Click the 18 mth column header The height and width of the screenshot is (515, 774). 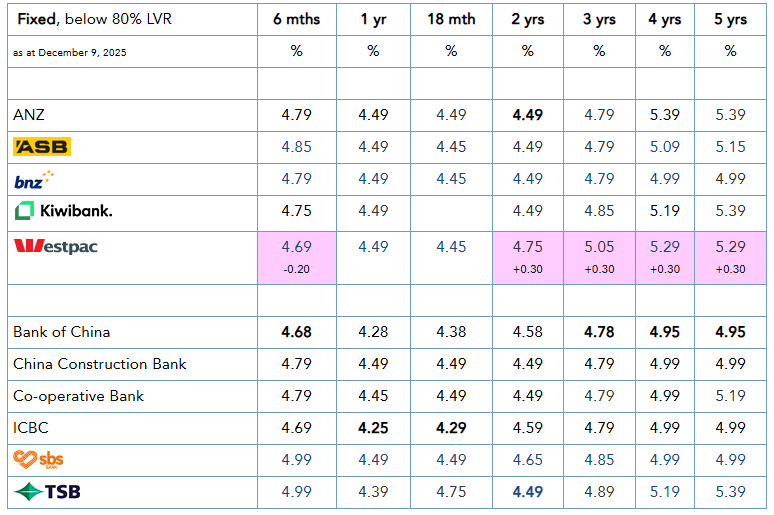(x=451, y=19)
